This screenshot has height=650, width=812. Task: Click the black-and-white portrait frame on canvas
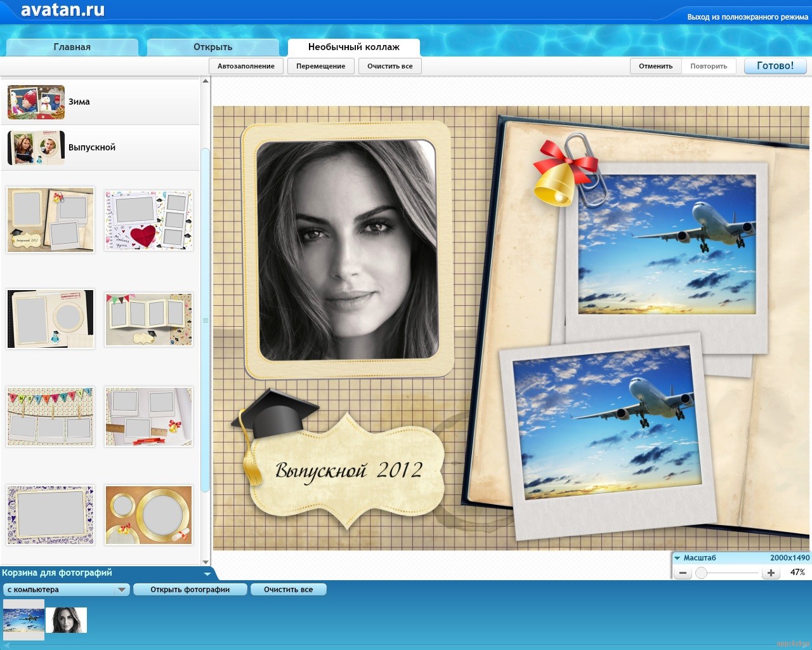[x=348, y=250]
